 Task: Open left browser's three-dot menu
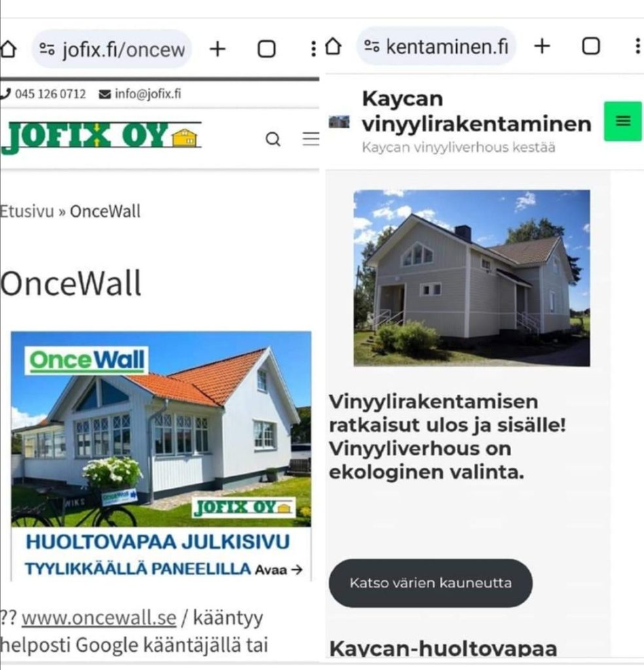pyautogui.click(x=313, y=48)
